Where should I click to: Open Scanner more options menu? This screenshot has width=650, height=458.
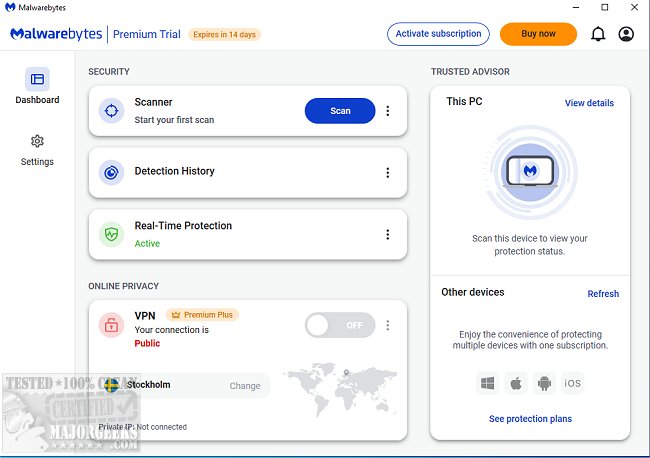[388, 111]
